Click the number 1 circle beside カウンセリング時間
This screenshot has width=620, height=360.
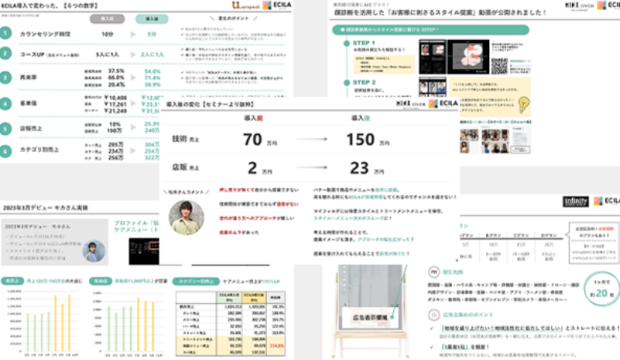pyautogui.click(x=6, y=33)
